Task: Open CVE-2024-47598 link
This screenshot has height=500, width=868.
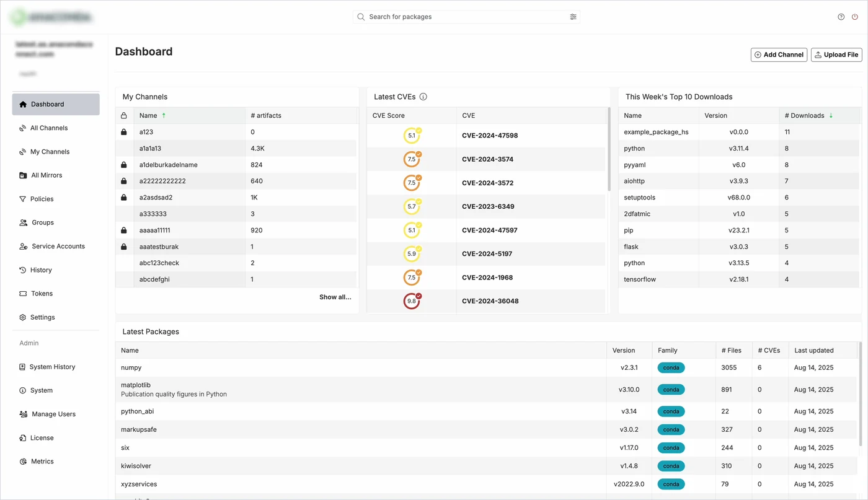Action: (490, 136)
